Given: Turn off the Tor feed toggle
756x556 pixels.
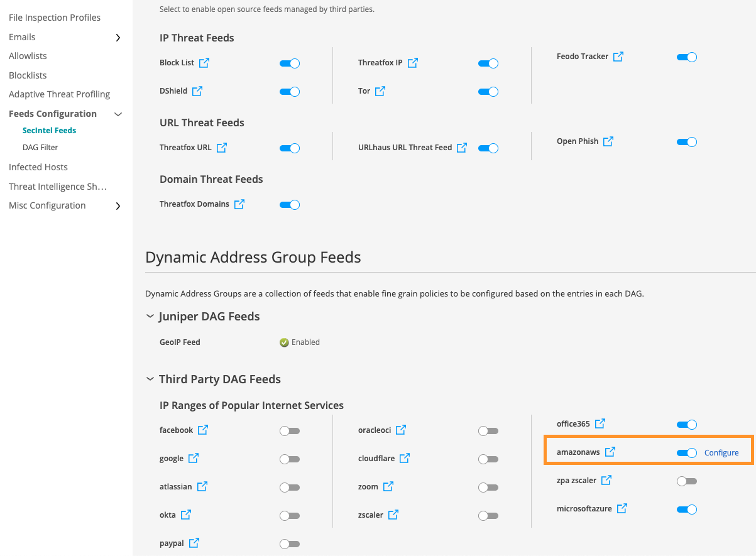Looking at the screenshot, I should pyautogui.click(x=488, y=92).
